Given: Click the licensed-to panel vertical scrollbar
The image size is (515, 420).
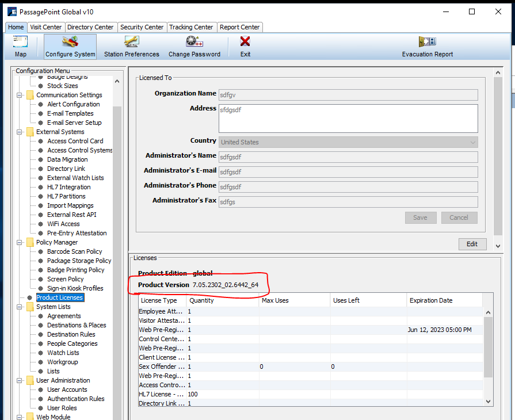Looking at the screenshot, I should point(498,156).
